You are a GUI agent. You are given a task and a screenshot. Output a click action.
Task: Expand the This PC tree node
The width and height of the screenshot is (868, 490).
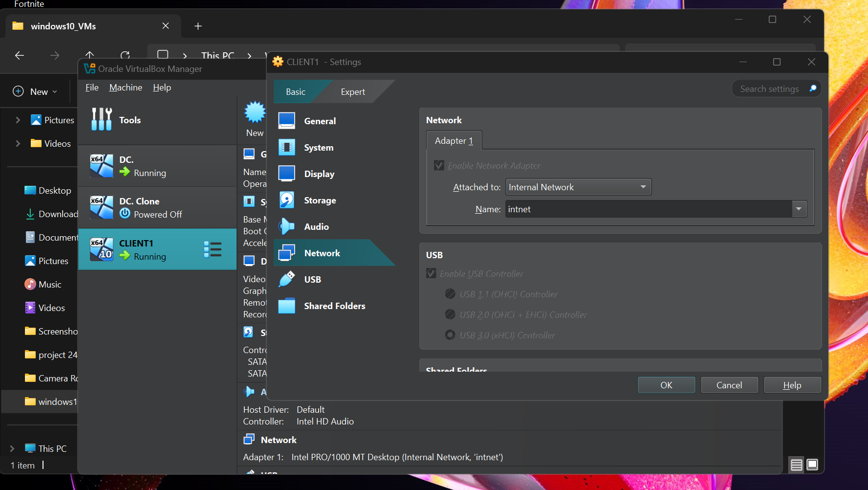(12, 448)
